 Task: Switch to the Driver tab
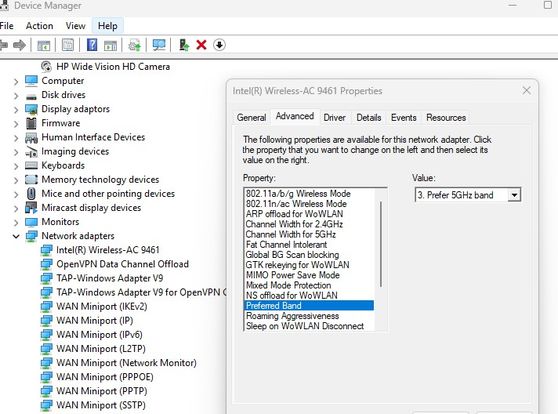point(334,117)
